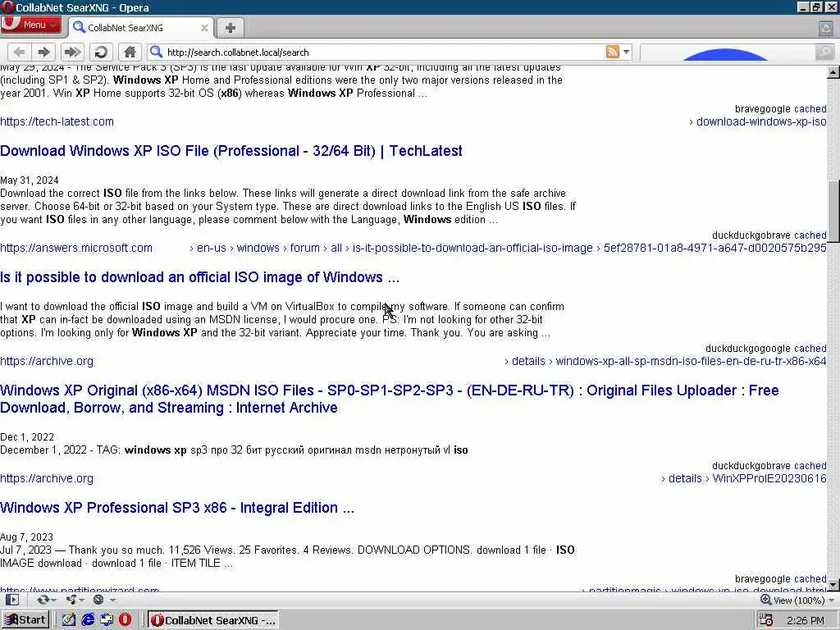Click the scrollbar up arrow
Screen dimensions: 840x630
tap(833, 72)
